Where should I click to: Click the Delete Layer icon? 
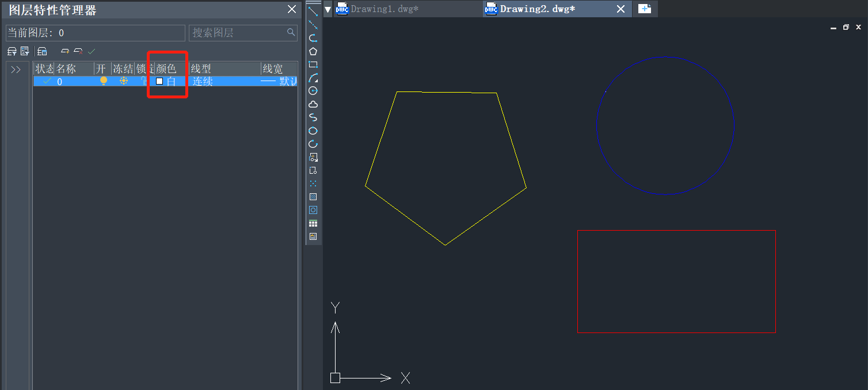tap(78, 51)
